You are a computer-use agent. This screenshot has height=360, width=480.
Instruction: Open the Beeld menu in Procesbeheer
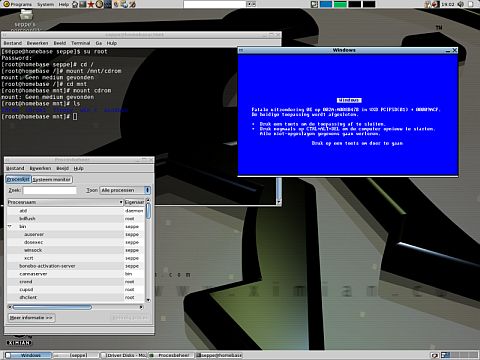pyautogui.click(x=62, y=168)
